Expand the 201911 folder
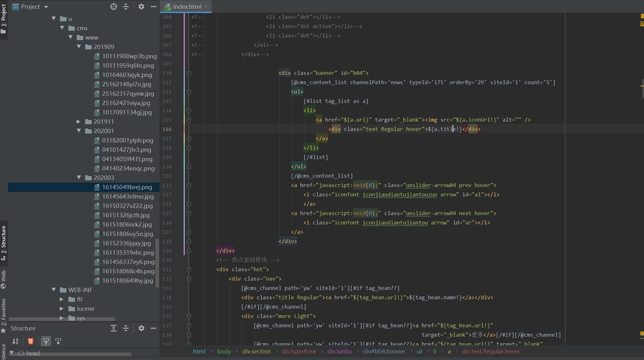 (x=78, y=122)
